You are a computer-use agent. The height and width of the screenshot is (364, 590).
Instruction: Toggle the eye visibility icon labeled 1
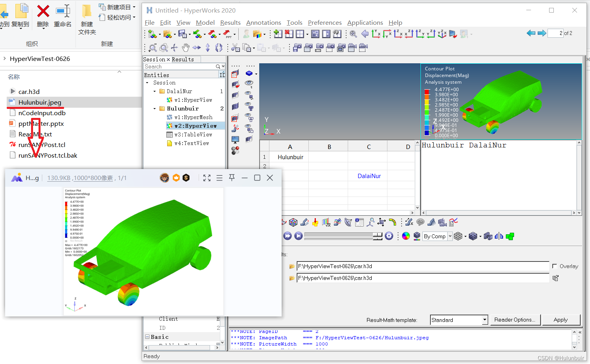click(x=249, y=83)
